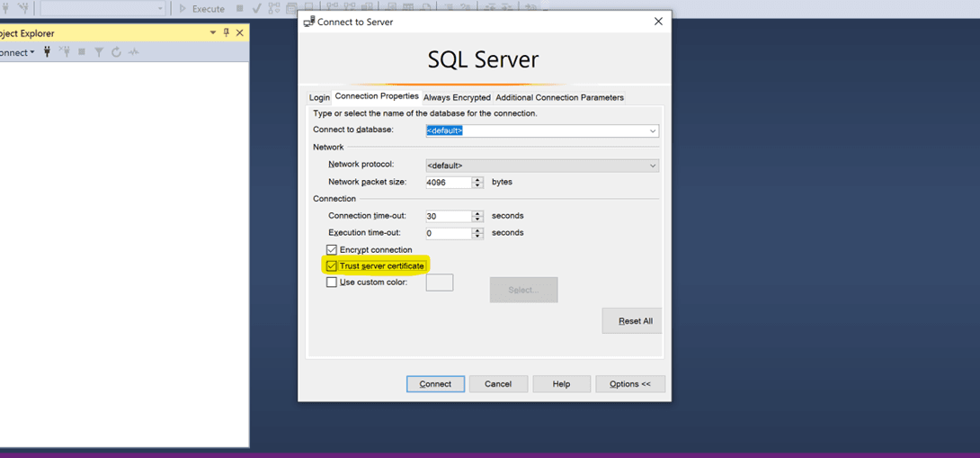Viewport: 980px width, 458px height.
Task: Click the Cancel Executing Query stop icon in main toolbar
Action: tap(240, 8)
